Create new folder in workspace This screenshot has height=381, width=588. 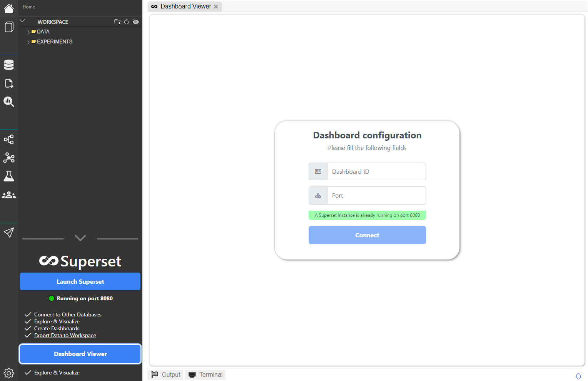[117, 22]
